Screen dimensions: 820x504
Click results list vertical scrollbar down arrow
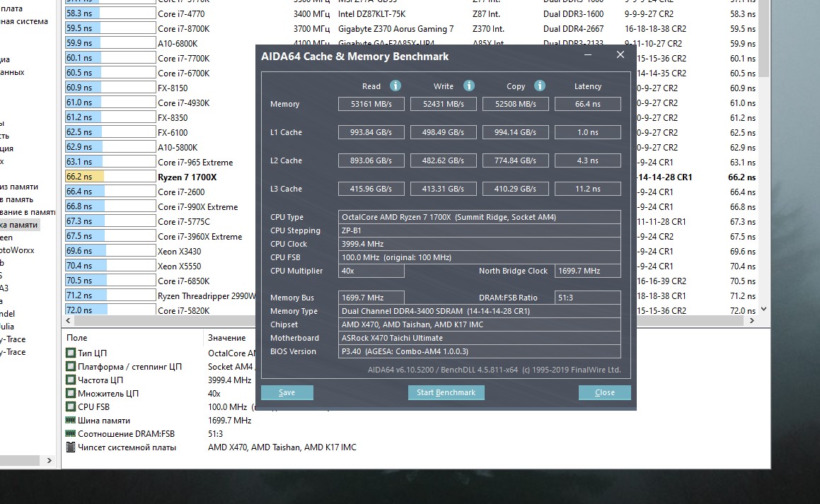click(763, 309)
